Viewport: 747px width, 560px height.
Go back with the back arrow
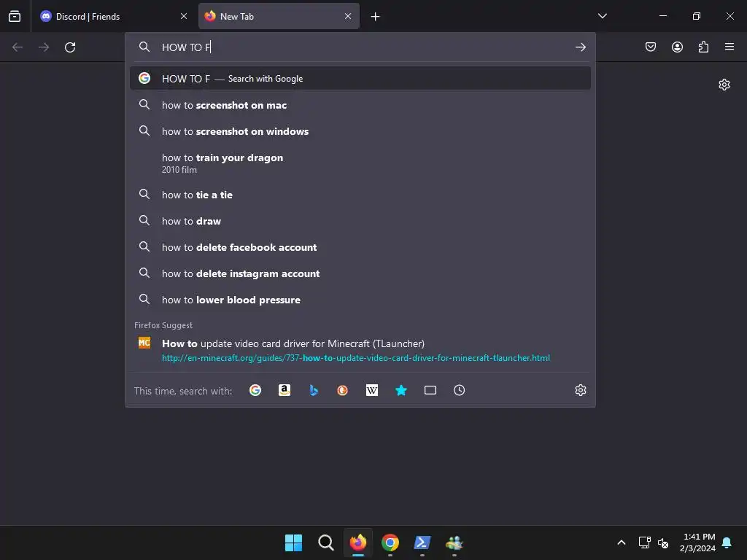click(18, 47)
